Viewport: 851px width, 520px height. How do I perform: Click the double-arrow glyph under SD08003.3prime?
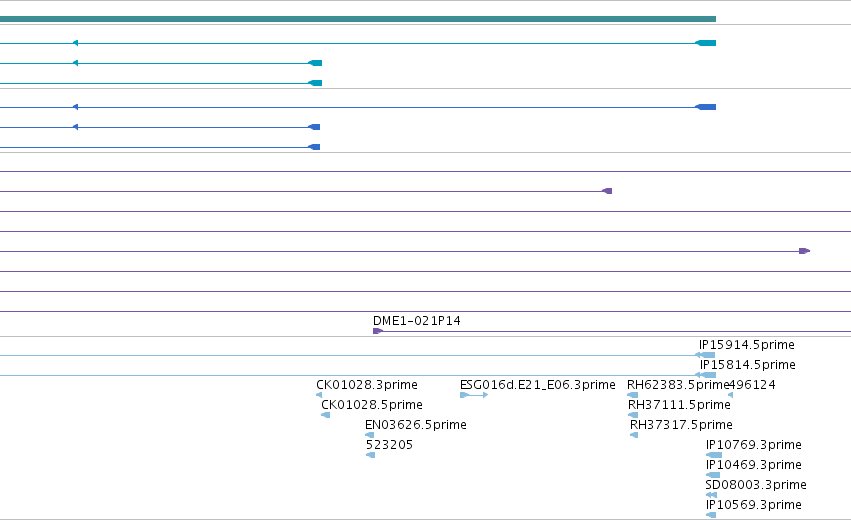click(x=711, y=495)
